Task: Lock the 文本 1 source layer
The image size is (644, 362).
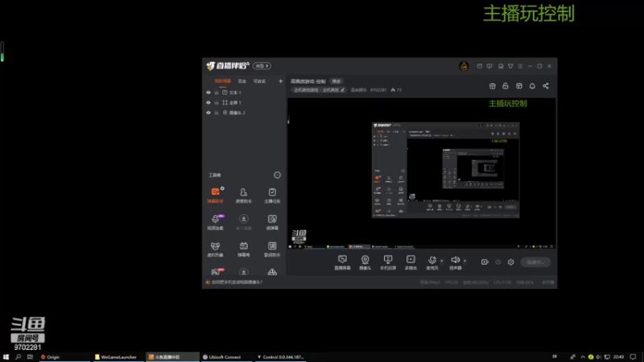Action: 217,93
